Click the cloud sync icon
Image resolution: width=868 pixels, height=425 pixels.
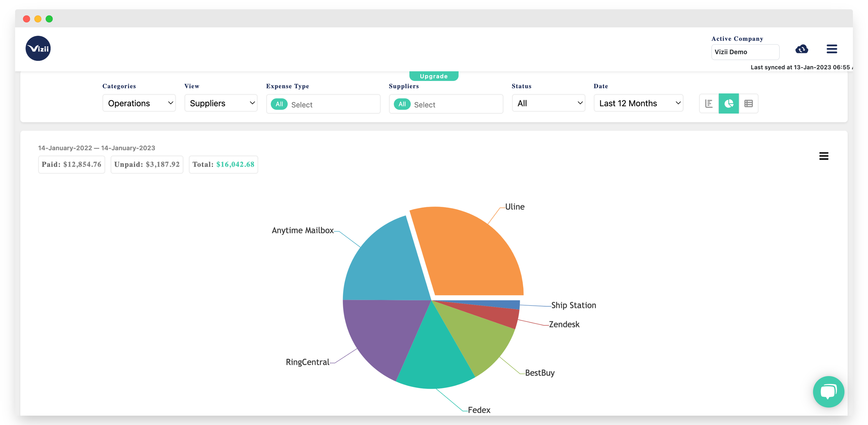(x=802, y=49)
